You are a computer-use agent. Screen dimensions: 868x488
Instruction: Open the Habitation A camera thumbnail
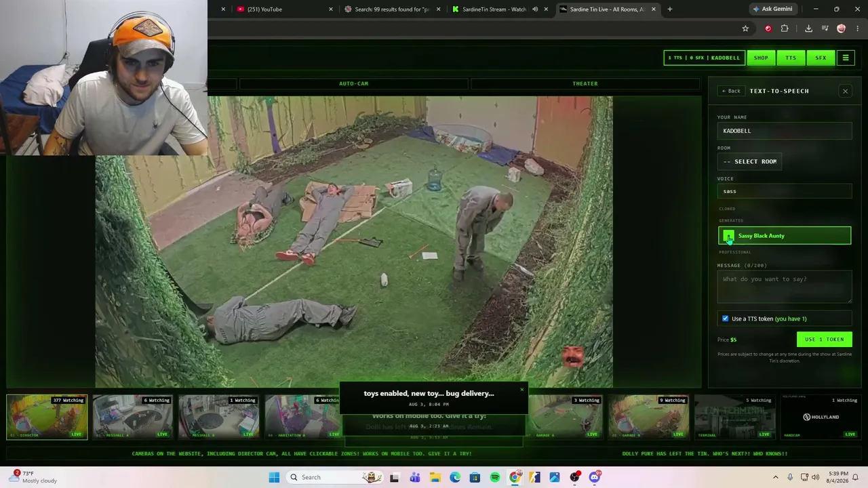coord(302,417)
